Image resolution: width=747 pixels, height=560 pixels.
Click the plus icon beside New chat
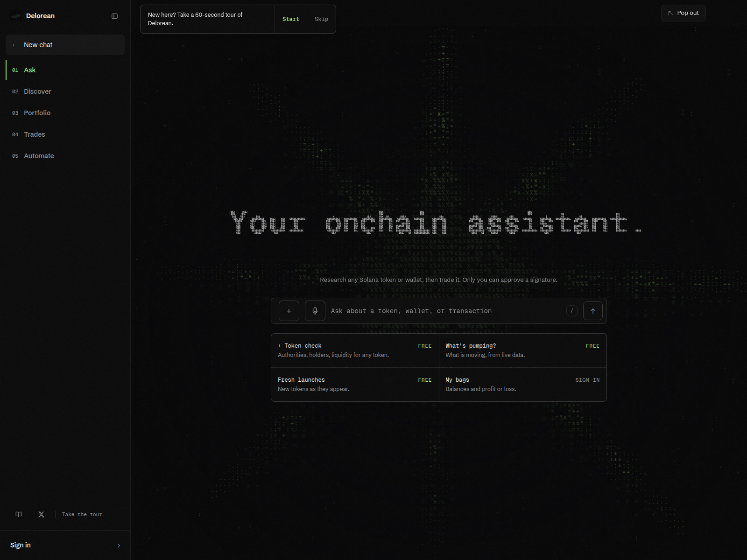point(14,45)
